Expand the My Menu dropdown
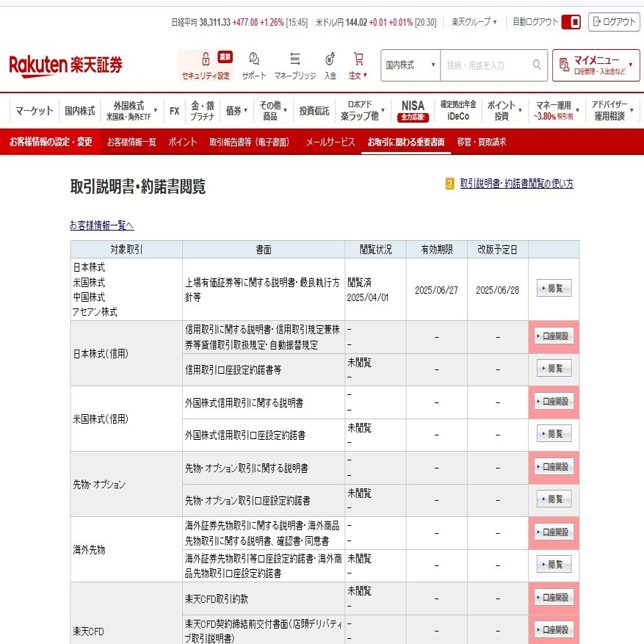This screenshot has width=644, height=644. click(x=631, y=65)
